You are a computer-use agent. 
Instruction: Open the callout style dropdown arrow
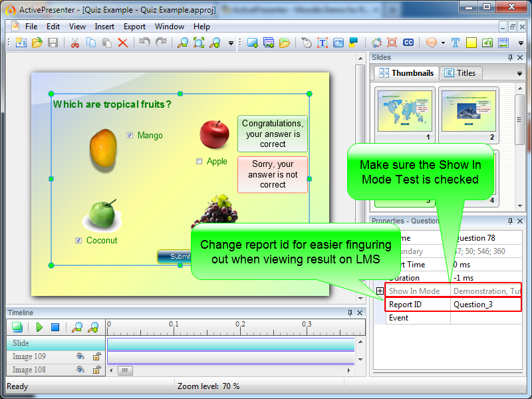click(x=443, y=42)
